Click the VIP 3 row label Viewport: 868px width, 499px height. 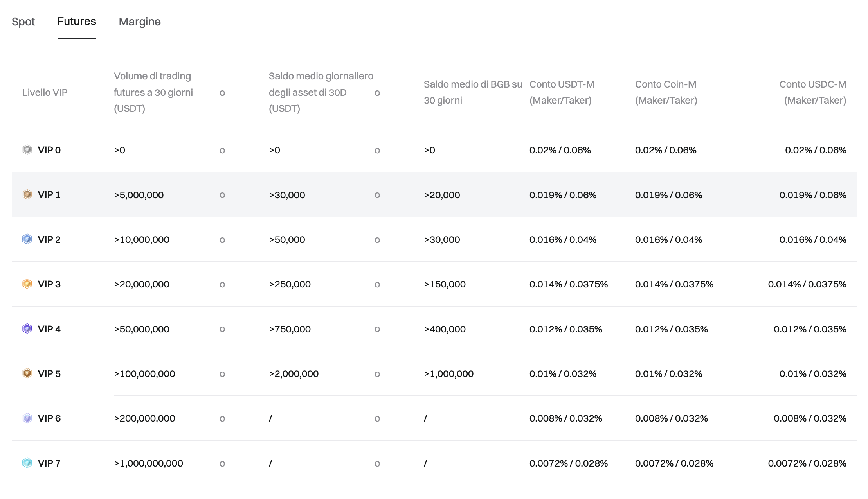tap(49, 284)
